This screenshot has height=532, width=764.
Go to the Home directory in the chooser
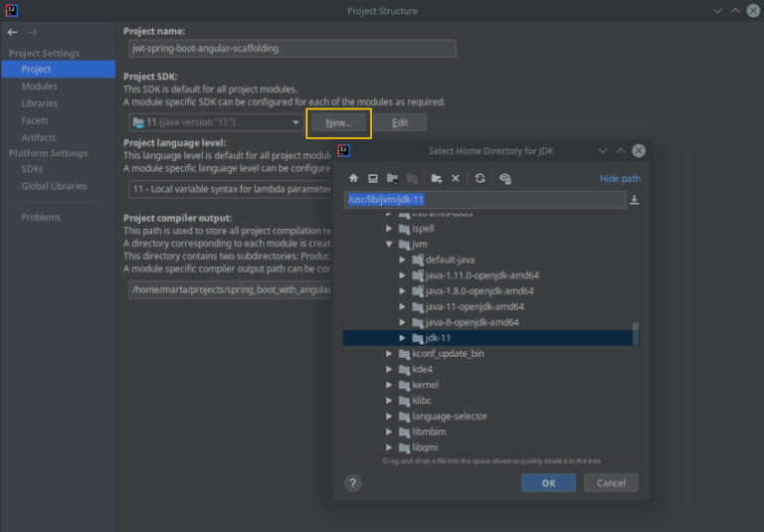click(353, 178)
